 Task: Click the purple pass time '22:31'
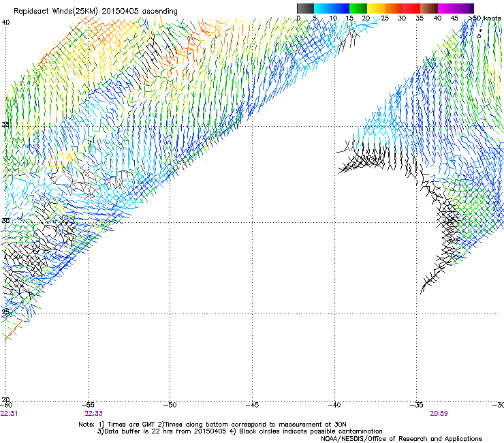10,414
